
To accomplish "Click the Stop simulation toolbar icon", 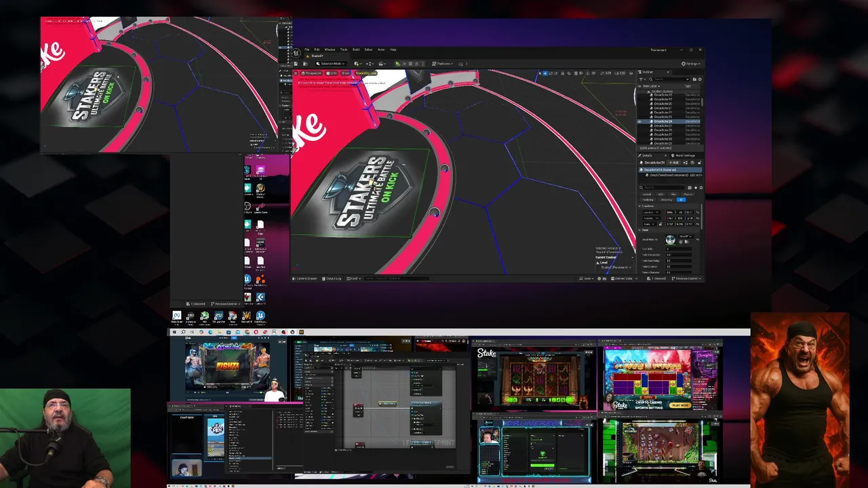I will [410, 64].
